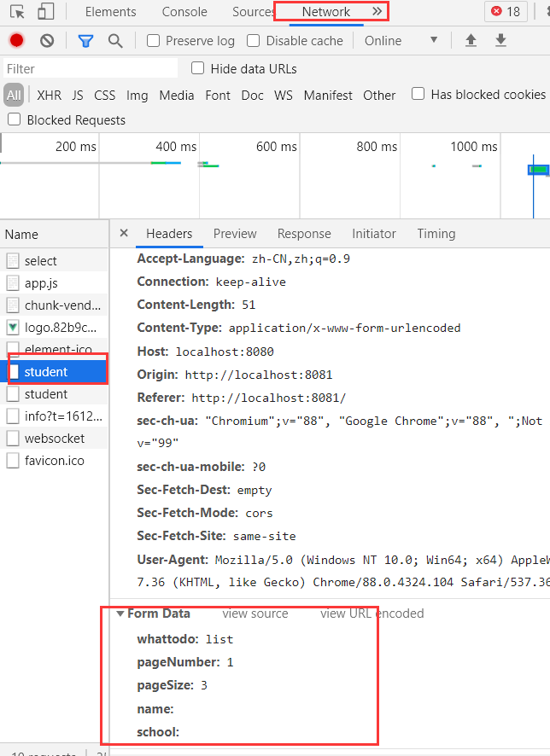Image resolution: width=550 pixels, height=756 pixels.
Task: Click the pageNumber form entry
Action: coord(185,662)
